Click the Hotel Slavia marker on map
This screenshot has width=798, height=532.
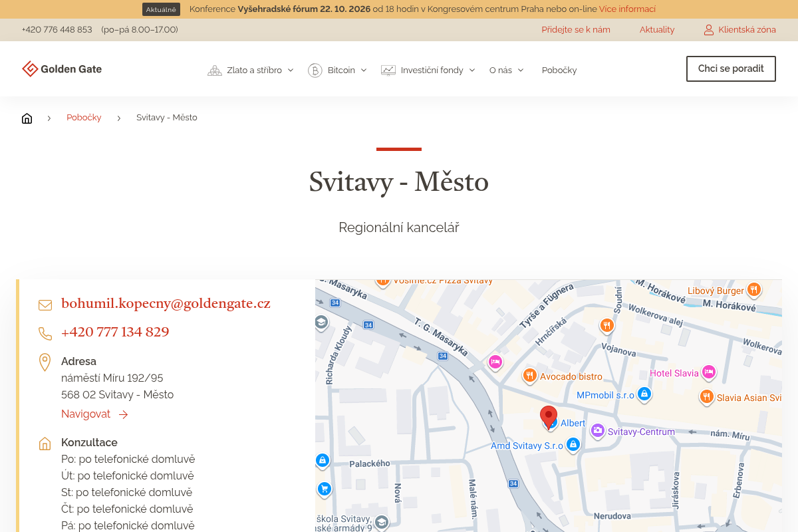(x=709, y=372)
